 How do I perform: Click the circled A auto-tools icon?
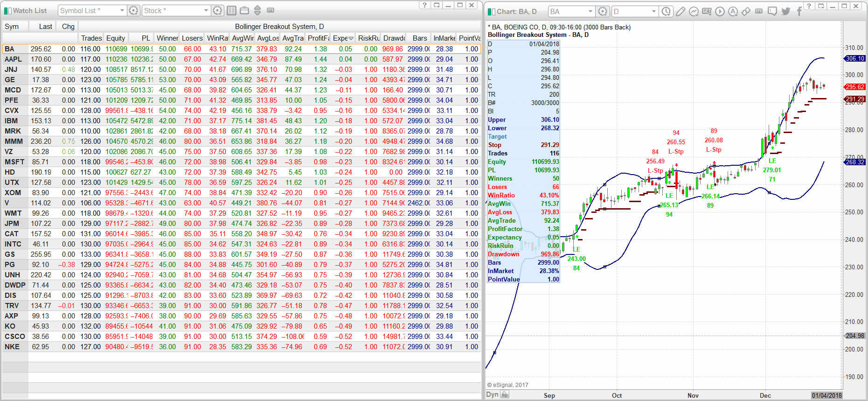point(733,12)
